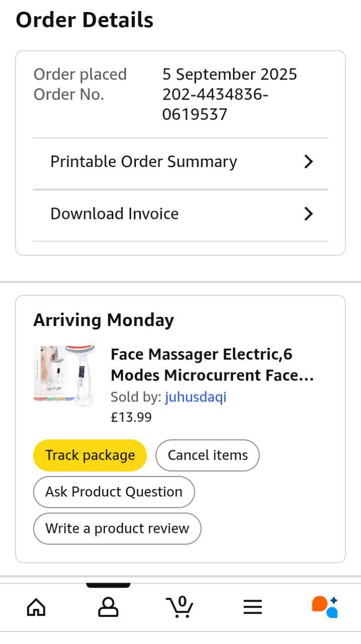Launch the Rufus AI assistant icon
Image resolution: width=361 pixels, height=644 pixels.
pos(325,607)
